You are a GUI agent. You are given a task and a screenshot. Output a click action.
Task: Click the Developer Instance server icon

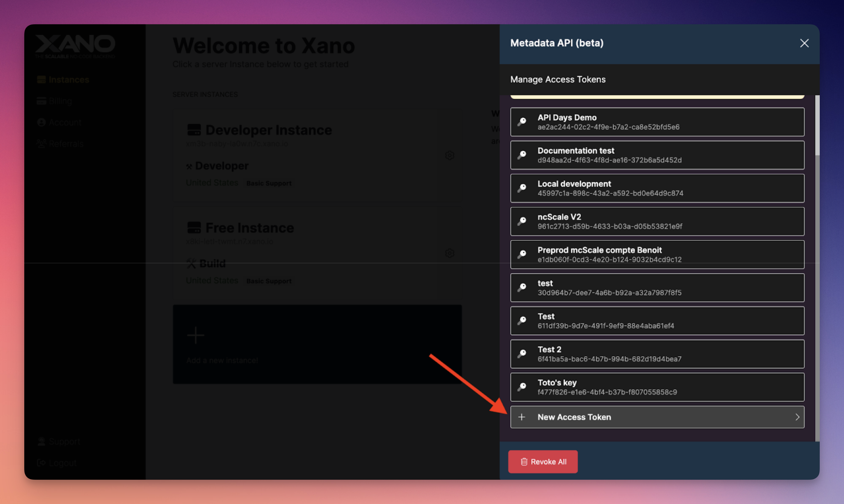[x=194, y=130]
